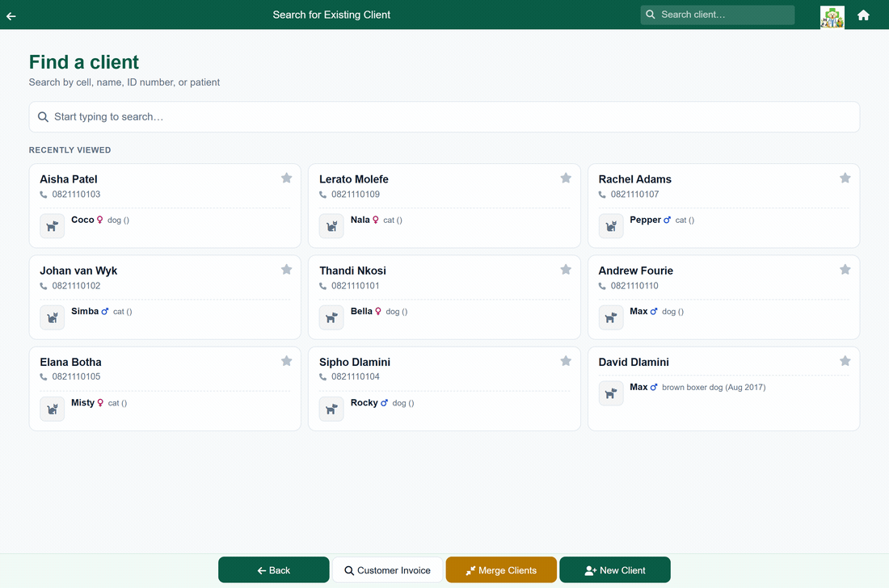
Task: Click Pepper's cat icon
Action: pyautogui.click(x=611, y=226)
